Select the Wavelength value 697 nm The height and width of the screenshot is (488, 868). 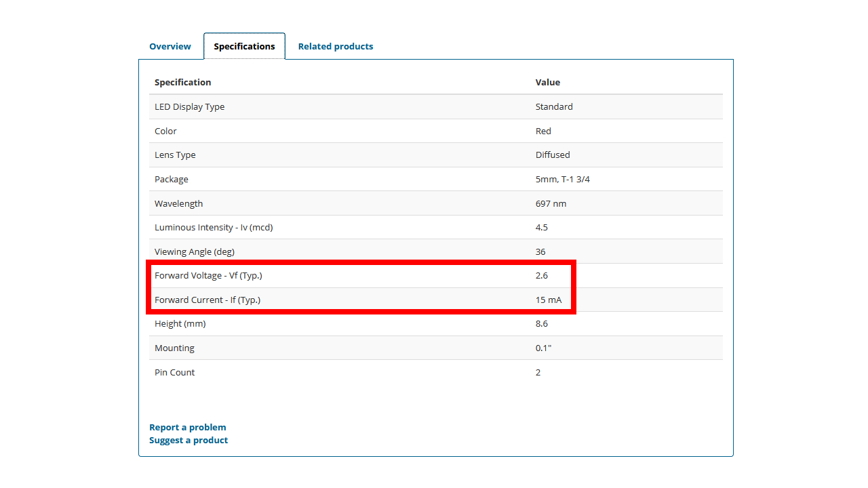pos(551,203)
